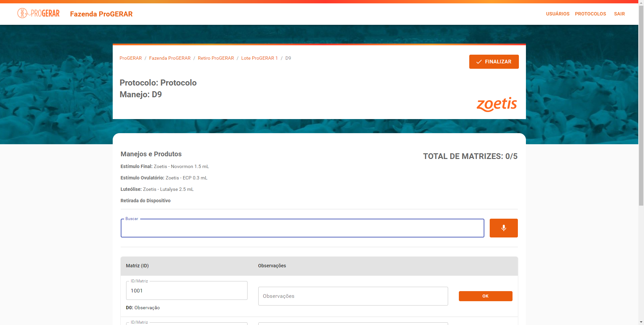This screenshot has width=644, height=325.
Task: Start voice search with microphone button
Action: [503, 228]
